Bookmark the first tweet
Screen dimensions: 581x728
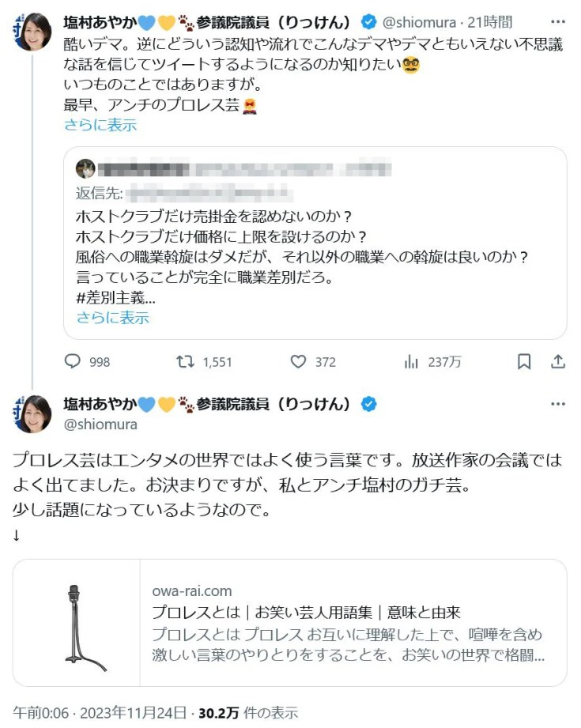click(523, 361)
